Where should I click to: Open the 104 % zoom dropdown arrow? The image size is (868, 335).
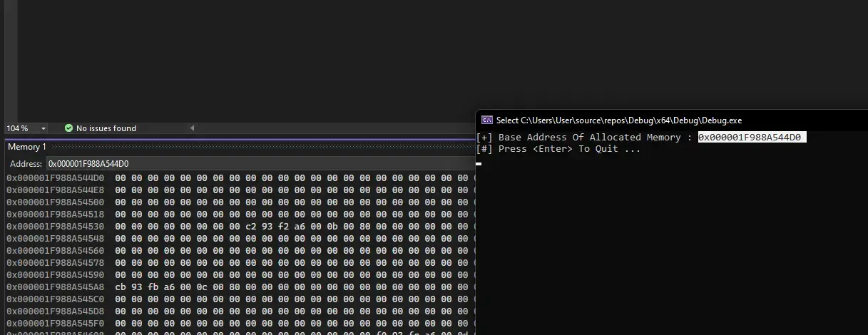pyautogui.click(x=44, y=128)
